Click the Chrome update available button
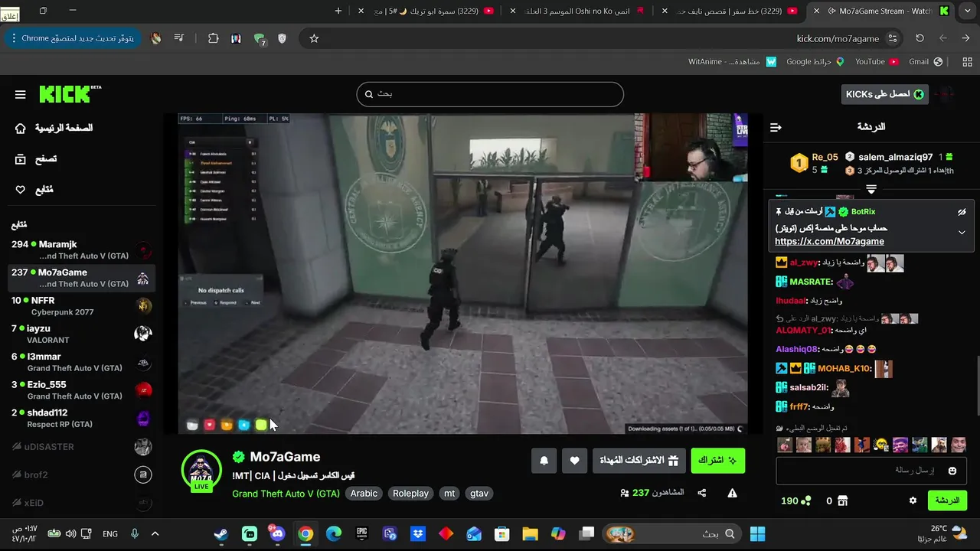 (72, 38)
